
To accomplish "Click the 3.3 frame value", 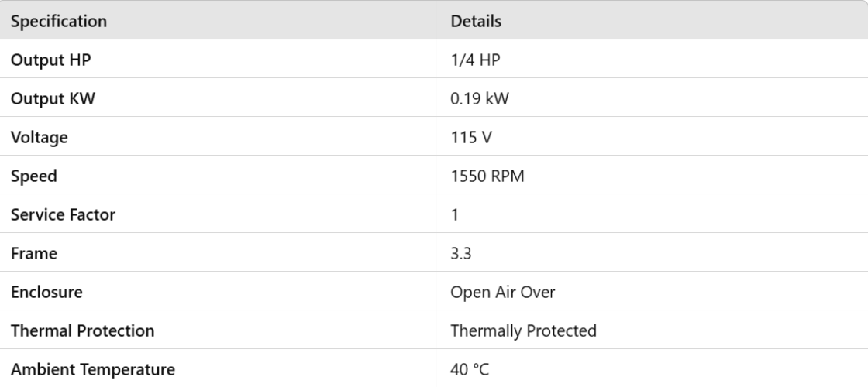I will [462, 253].
